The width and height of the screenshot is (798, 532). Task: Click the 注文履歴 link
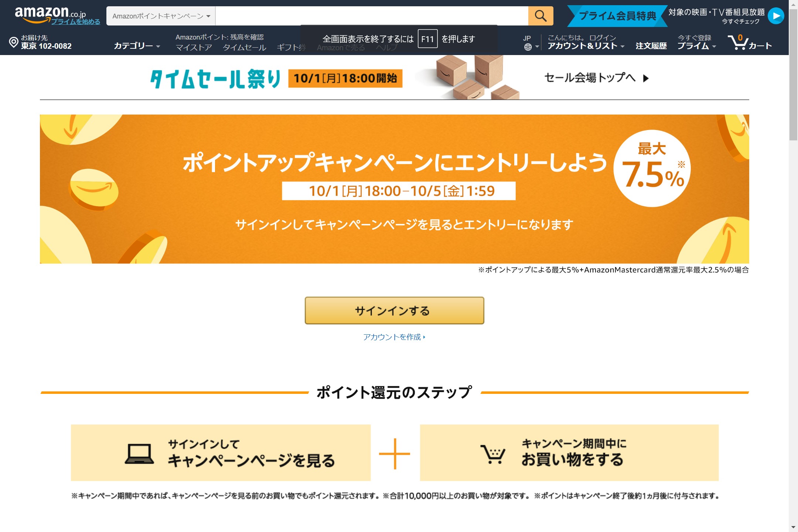(x=651, y=46)
